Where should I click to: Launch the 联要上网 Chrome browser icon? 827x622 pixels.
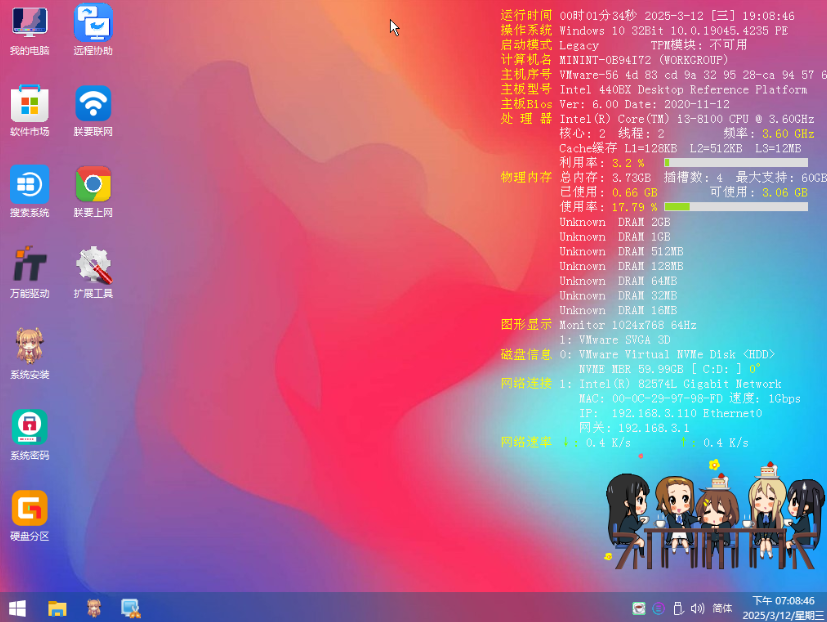93,192
